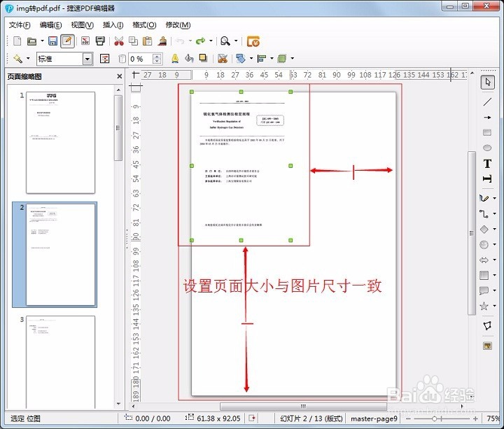Open the 格式(O) menu
The width and height of the screenshot is (504, 429).
[x=144, y=25]
